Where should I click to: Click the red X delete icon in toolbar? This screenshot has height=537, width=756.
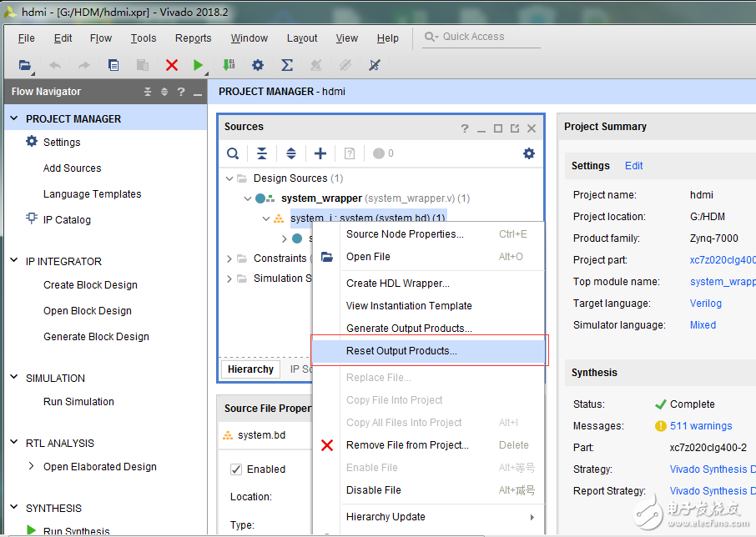pyautogui.click(x=172, y=65)
